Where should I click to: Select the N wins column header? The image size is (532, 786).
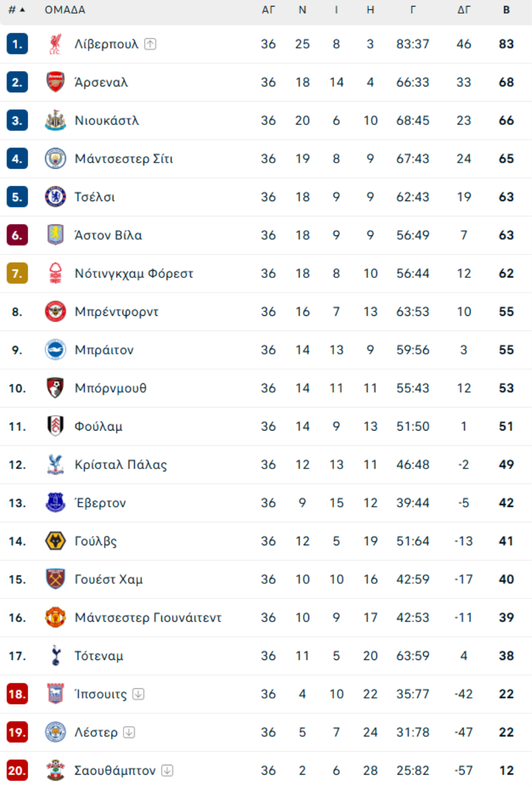click(303, 10)
